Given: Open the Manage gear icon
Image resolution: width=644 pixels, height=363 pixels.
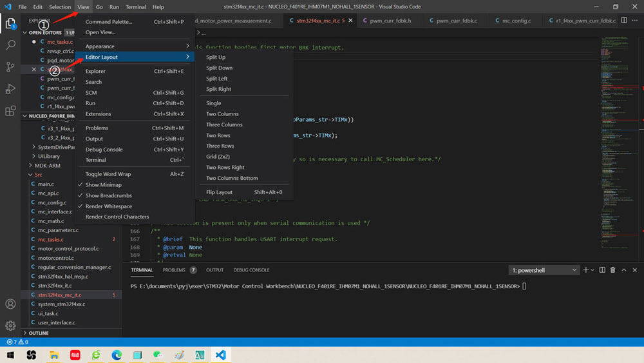Looking at the screenshot, I should coord(10,326).
